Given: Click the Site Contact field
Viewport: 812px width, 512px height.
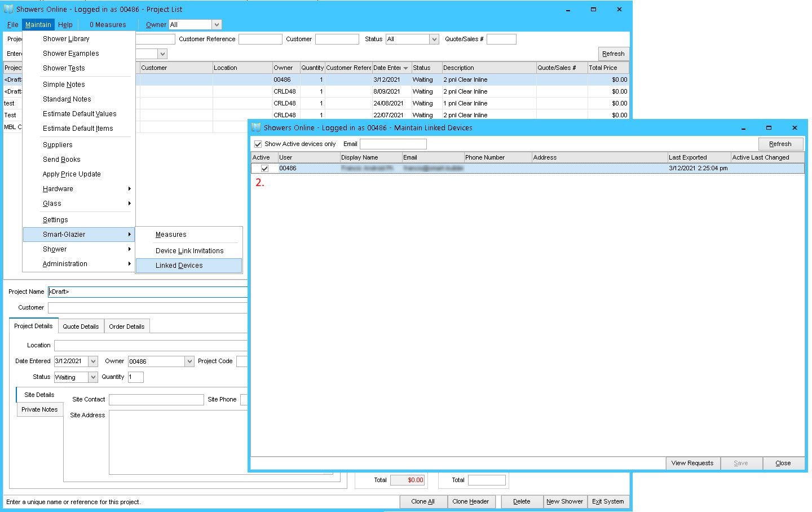Looking at the screenshot, I should tap(156, 400).
